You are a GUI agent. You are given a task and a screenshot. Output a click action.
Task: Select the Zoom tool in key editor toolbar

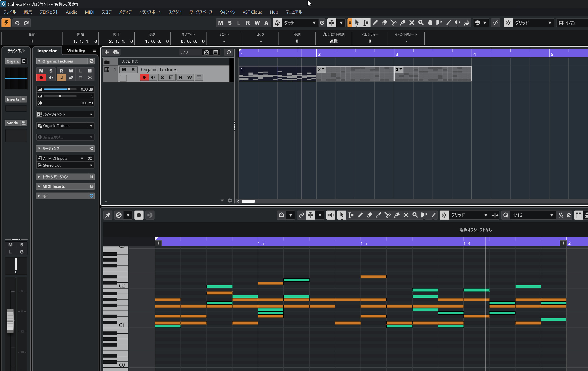click(415, 215)
